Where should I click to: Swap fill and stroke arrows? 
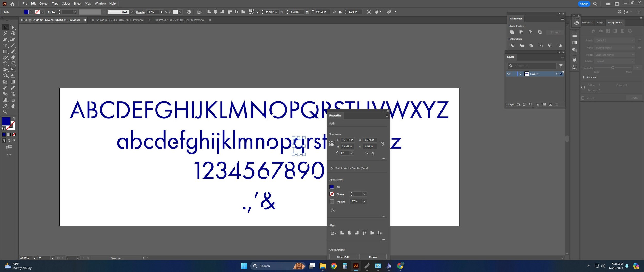click(14, 118)
